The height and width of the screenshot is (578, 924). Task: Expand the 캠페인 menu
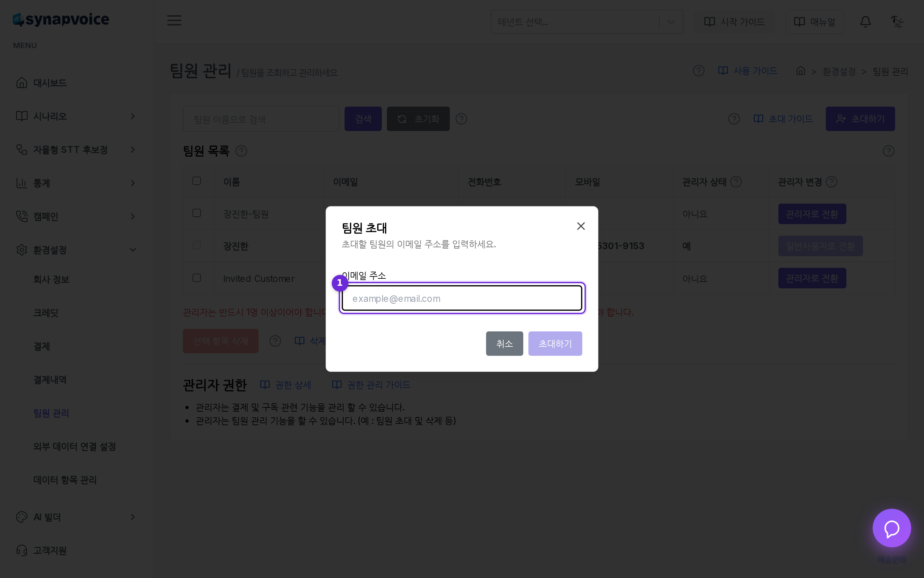[76, 216]
